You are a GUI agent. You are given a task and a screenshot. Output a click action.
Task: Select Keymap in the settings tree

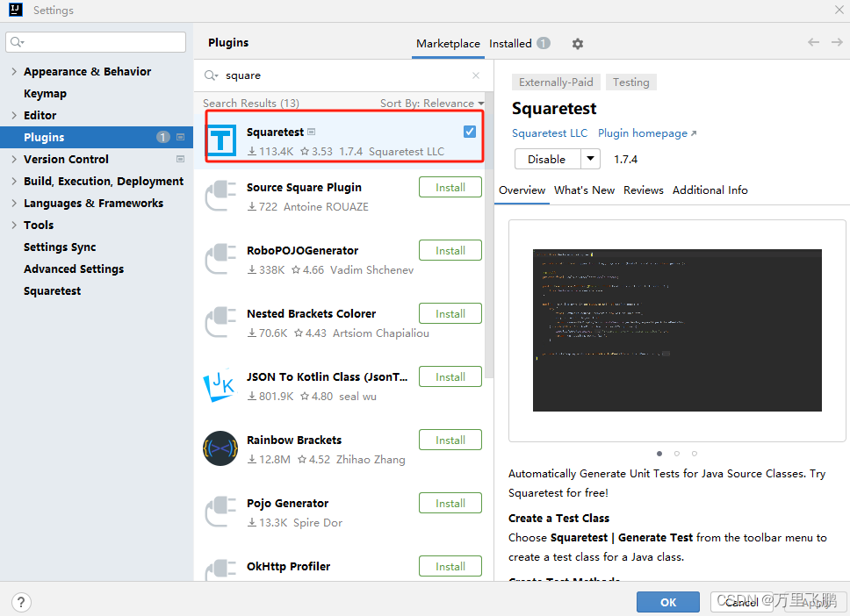click(45, 93)
